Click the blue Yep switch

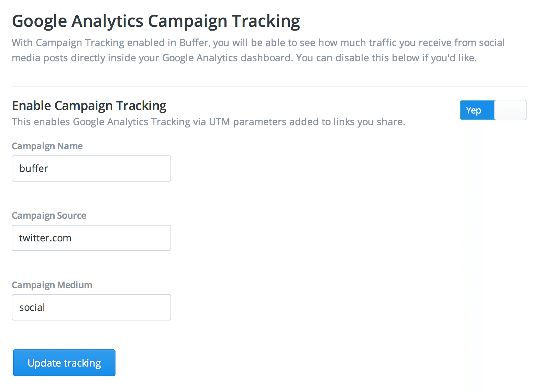(x=477, y=110)
